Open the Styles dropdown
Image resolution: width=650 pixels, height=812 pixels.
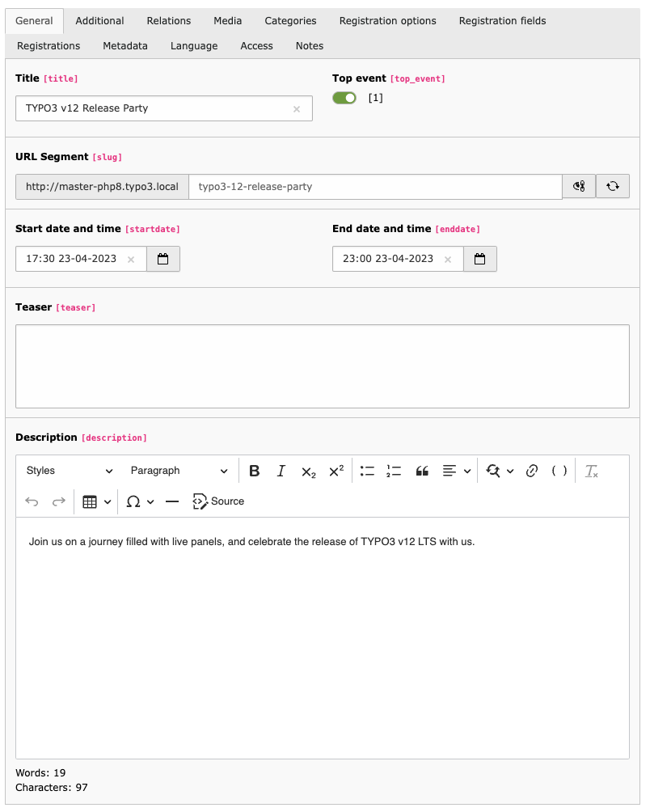pyautogui.click(x=70, y=471)
